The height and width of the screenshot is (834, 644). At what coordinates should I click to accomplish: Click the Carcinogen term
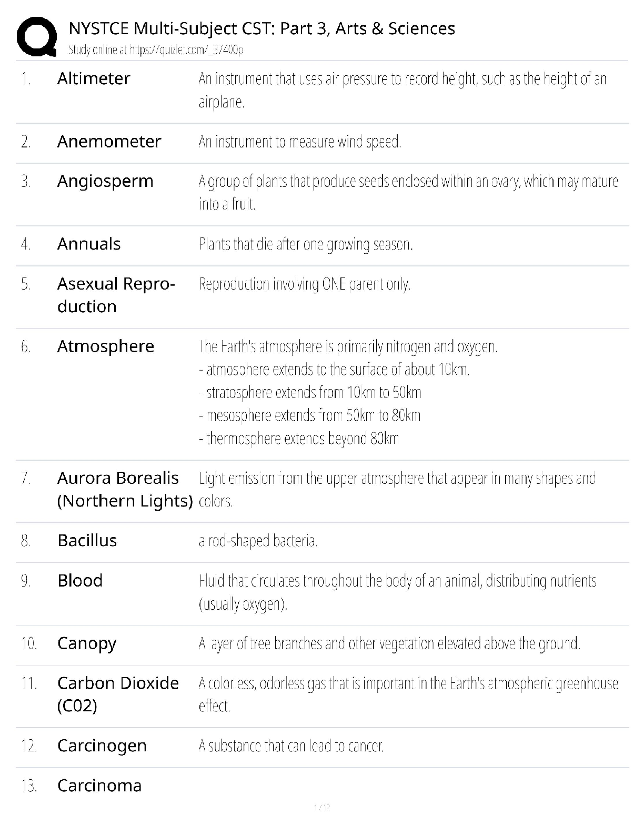102,746
